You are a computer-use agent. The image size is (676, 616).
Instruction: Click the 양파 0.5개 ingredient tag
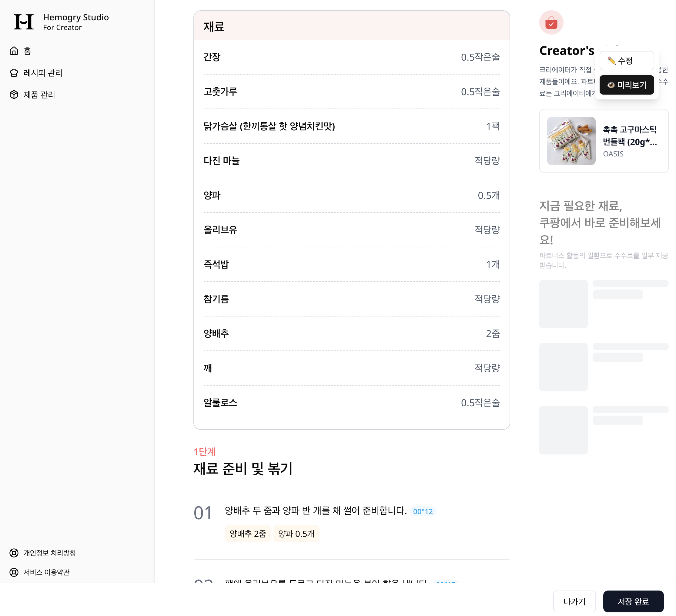point(296,534)
